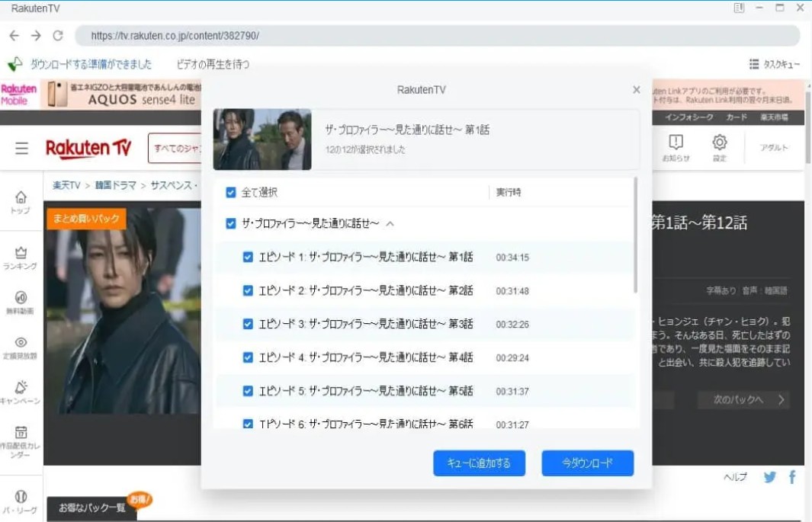Click Episode 3 duration 00:32:26

512,325
